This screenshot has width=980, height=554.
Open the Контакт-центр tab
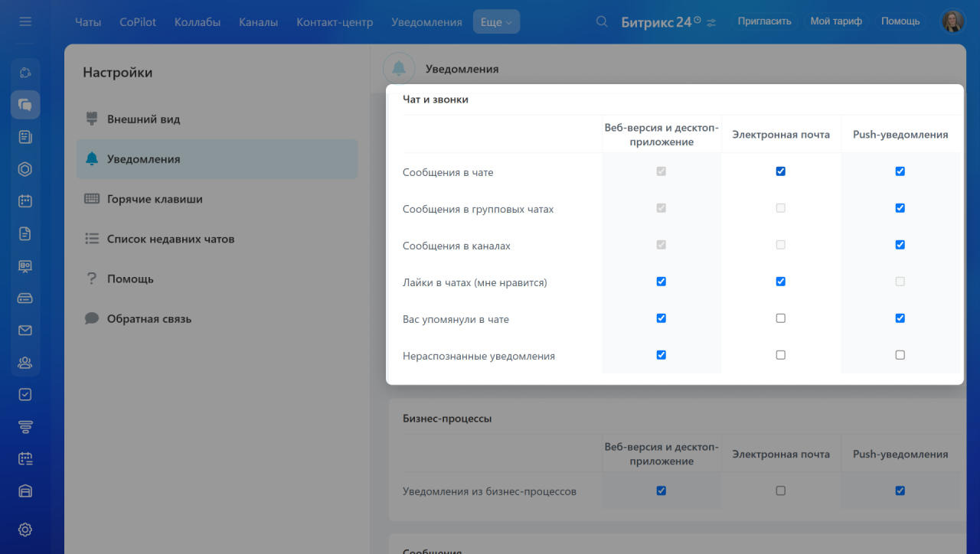(335, 22)
